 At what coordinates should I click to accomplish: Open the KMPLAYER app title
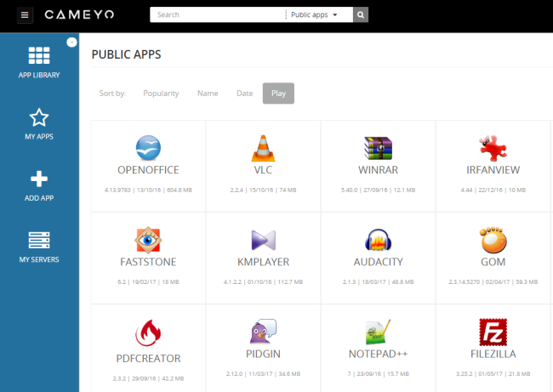pyautogui.click(x=263, y=262)
